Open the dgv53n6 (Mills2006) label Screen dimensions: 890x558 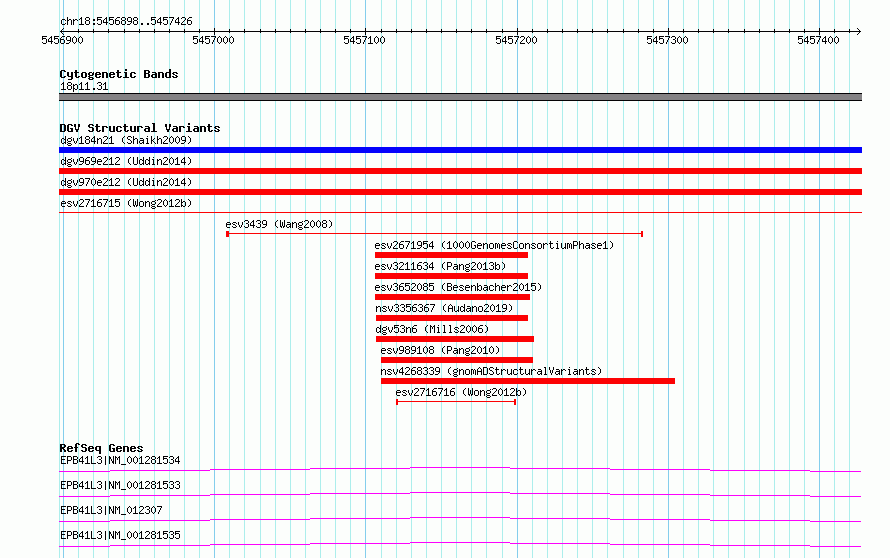[432, 329]
